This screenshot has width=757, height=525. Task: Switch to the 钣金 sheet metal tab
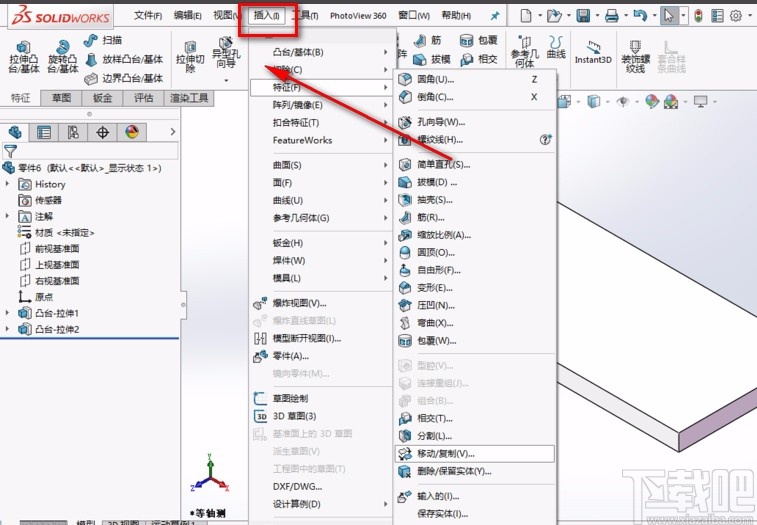click(x=102, y=98)
